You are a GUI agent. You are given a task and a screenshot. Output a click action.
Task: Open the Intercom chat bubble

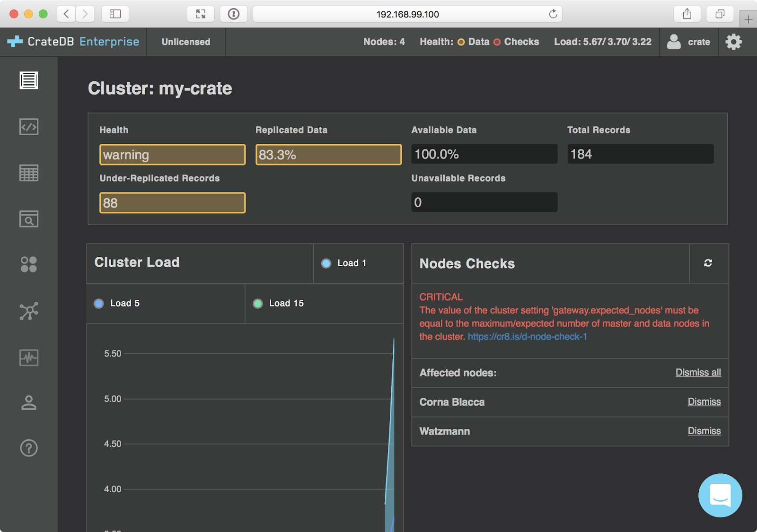coord(720,495)
